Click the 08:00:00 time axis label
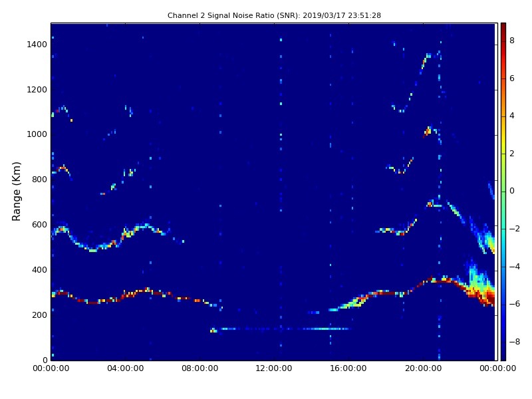 coord(200,368)
